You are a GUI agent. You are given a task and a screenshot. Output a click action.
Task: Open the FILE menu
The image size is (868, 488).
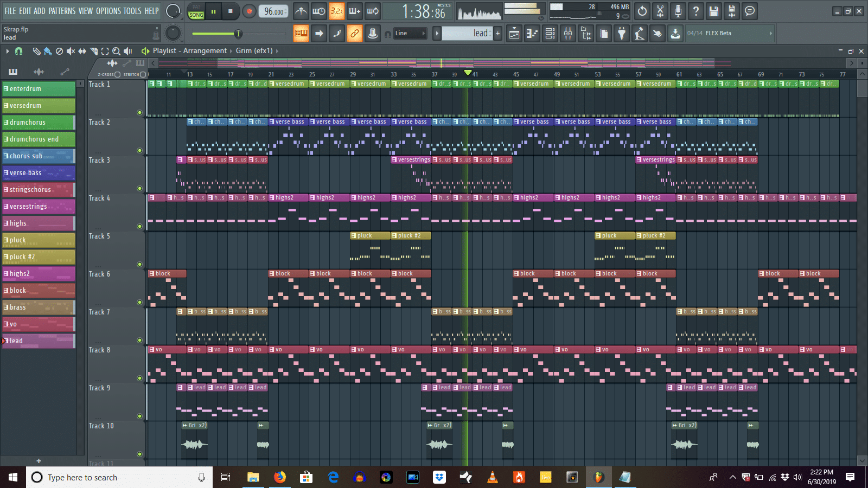(x=10, y=11)
